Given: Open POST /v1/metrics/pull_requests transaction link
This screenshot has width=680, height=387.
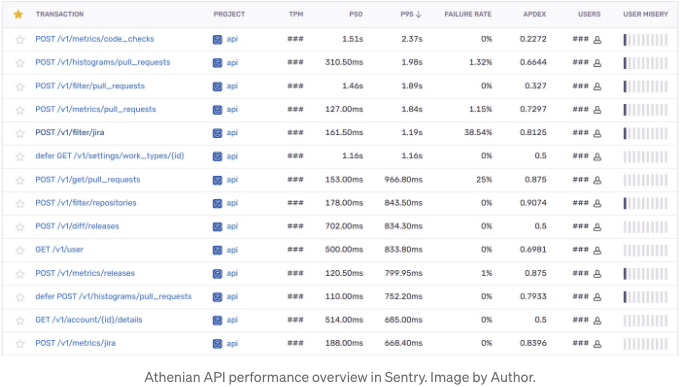Looking at the screenshot, I should pyautogui.click(x=95, y=109).
